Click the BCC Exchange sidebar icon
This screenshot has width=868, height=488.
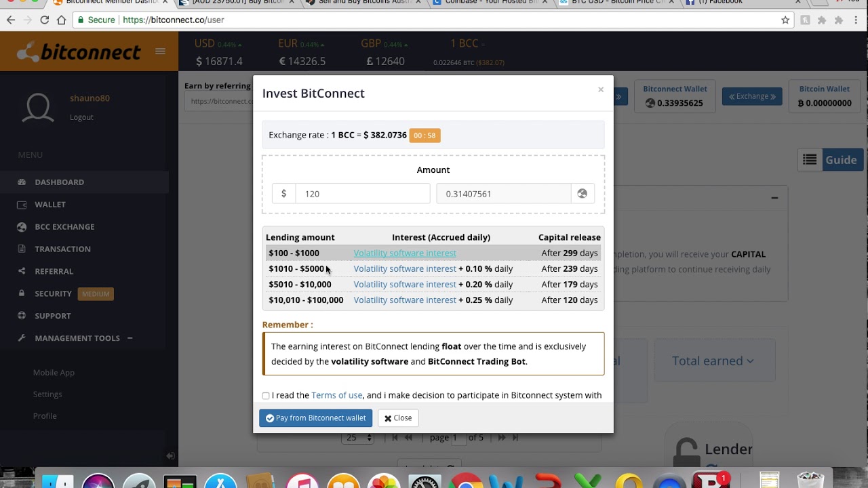[x=22, y=226]
